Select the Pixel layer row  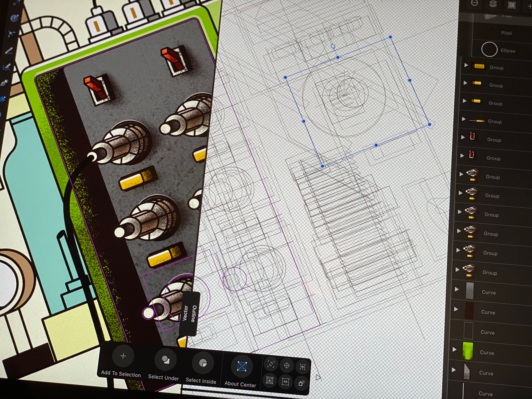click(502, 32)
